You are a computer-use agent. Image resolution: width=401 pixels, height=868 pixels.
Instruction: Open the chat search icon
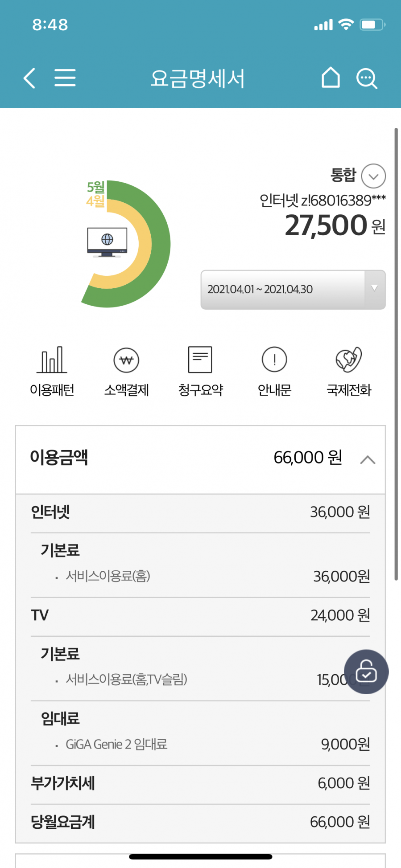pos(367,79)
